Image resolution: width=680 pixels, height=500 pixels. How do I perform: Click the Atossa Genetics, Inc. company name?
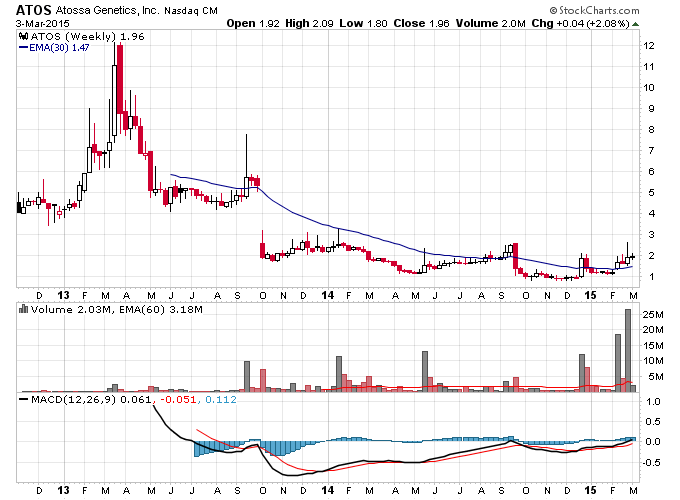point(108,10)
